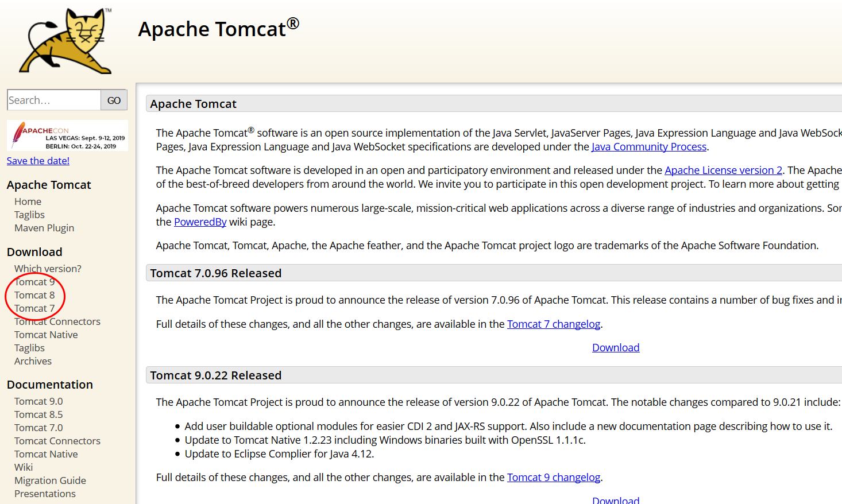842x504 pixels.
Task: Click the CDI 2 and JAX-RS support bullet
Action: pos(508,427)
